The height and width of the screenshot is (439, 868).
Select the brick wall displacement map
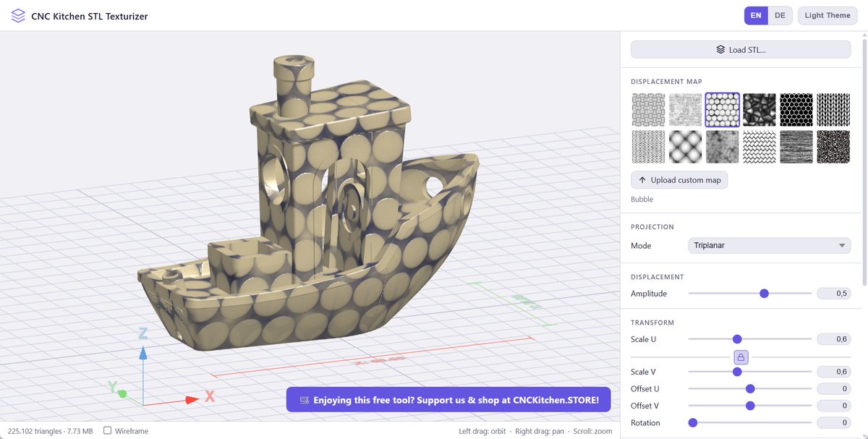(x=685, y=109)
